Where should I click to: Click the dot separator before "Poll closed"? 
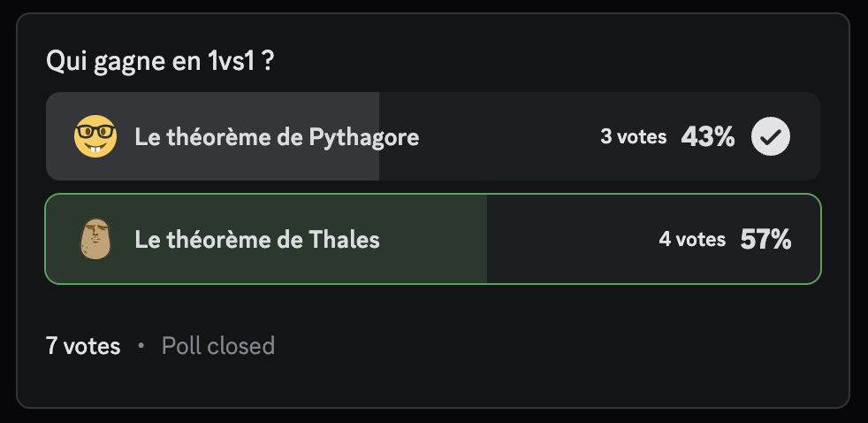141,346
